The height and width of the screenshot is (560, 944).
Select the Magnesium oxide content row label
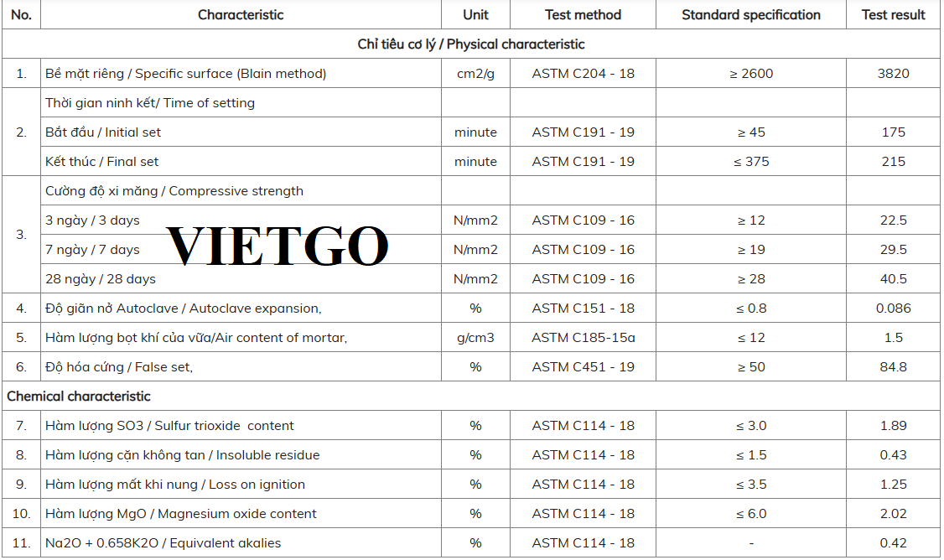click(x=181, y=514)
